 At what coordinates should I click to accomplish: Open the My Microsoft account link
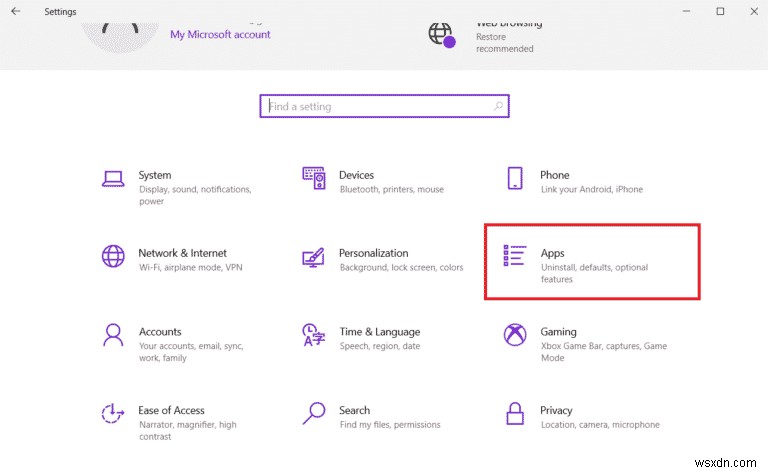tap(220, 34)
